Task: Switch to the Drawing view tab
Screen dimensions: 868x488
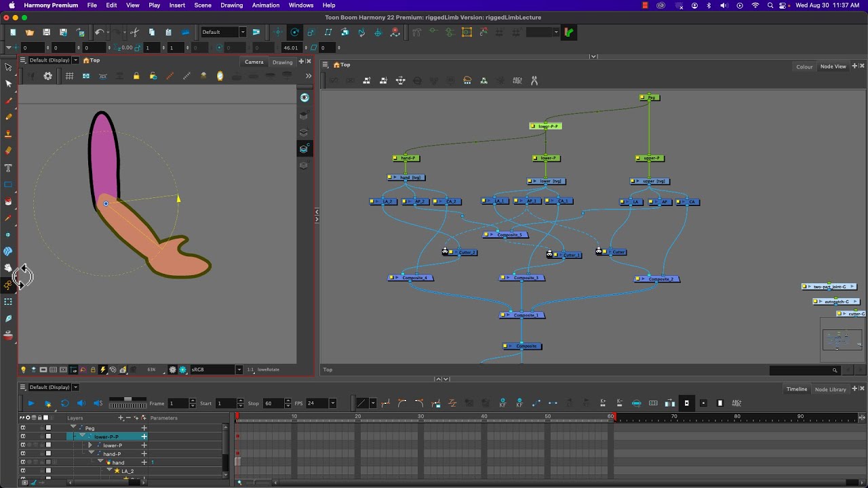Action: (x=282, y=62)
